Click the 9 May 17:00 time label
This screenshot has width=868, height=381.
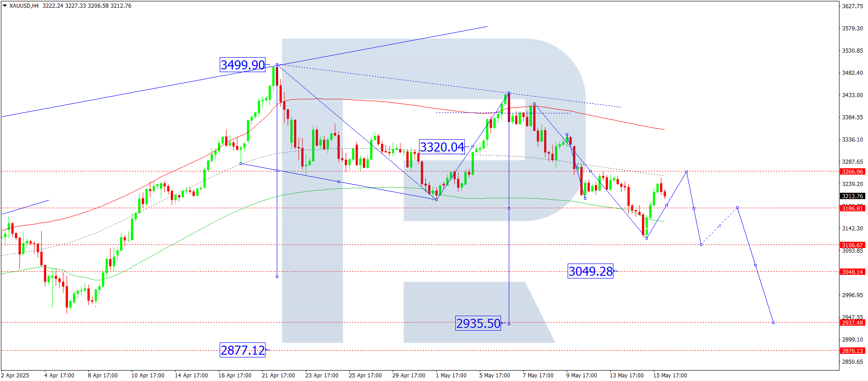coord(581,376)
